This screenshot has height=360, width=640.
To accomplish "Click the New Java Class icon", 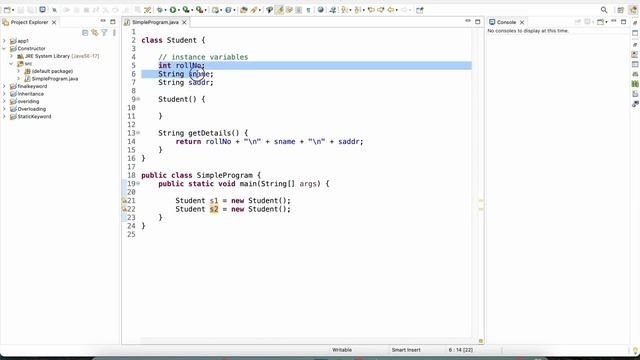I will point(228,10).
